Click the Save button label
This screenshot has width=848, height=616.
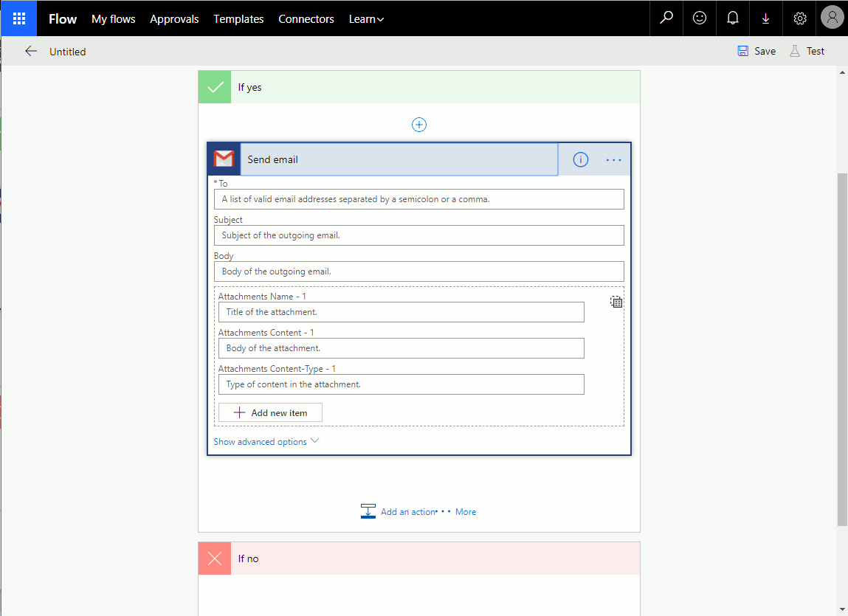pos(765,52)
